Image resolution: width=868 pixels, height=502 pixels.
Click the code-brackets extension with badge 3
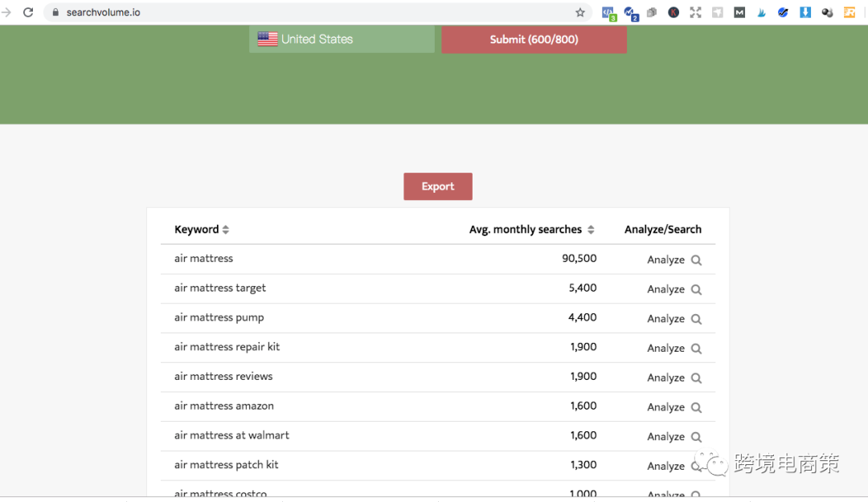608,13
